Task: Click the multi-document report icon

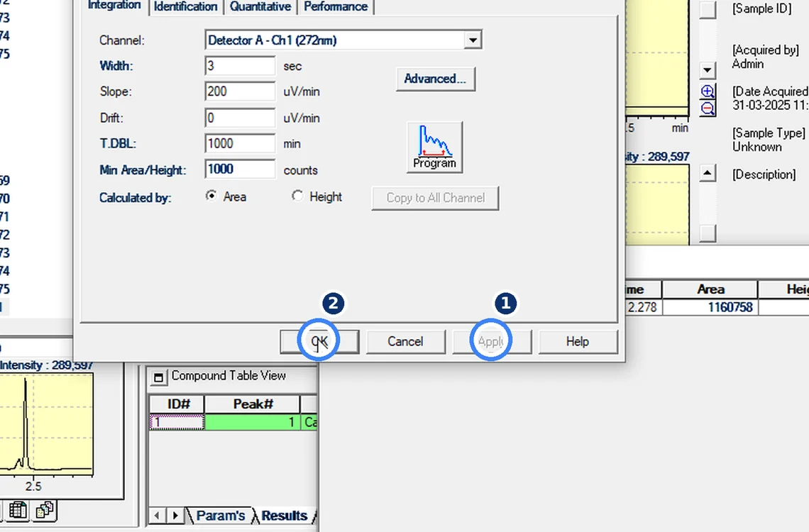Action: tap(45, 510)
